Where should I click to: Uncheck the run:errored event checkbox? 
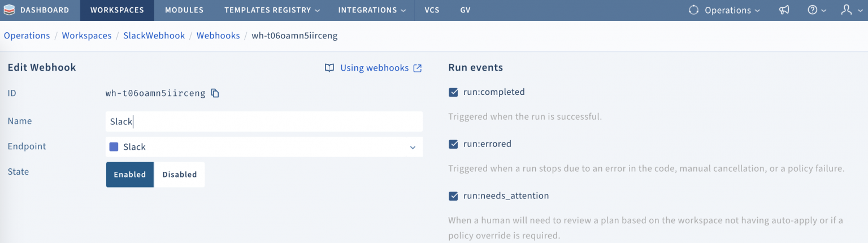coord(453,144)
